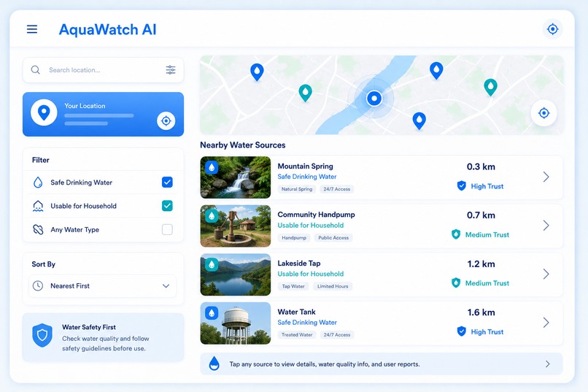Click High Trust shield for Mountain Spring
588x392 pixels.
[462, 185]
